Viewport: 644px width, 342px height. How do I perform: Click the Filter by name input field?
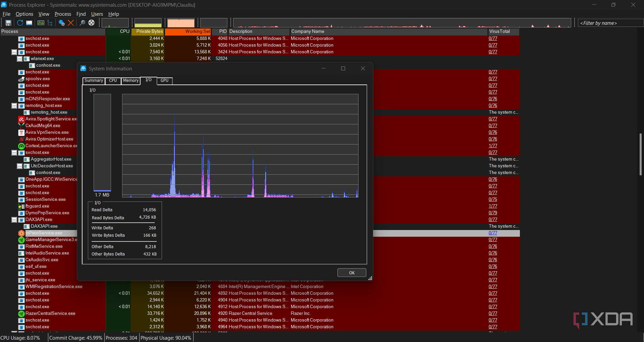pos(610,23)
